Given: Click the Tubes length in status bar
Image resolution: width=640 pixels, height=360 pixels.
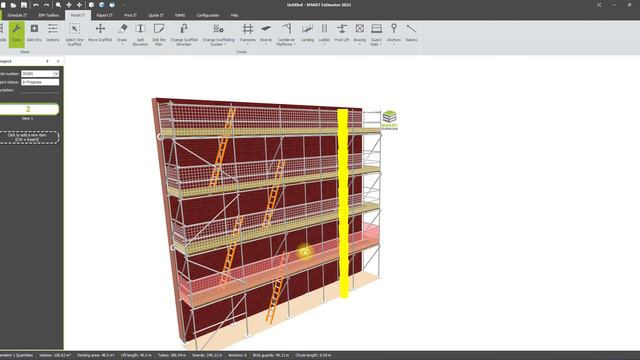Looking at the screenshot, I should tap(172, 355).
